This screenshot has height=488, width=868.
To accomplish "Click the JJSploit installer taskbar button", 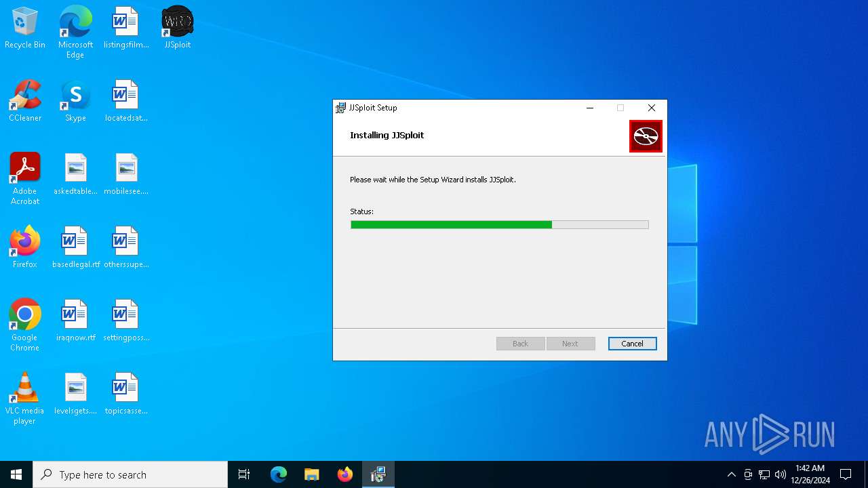I will pyautogui.click(x=378, y=474).
